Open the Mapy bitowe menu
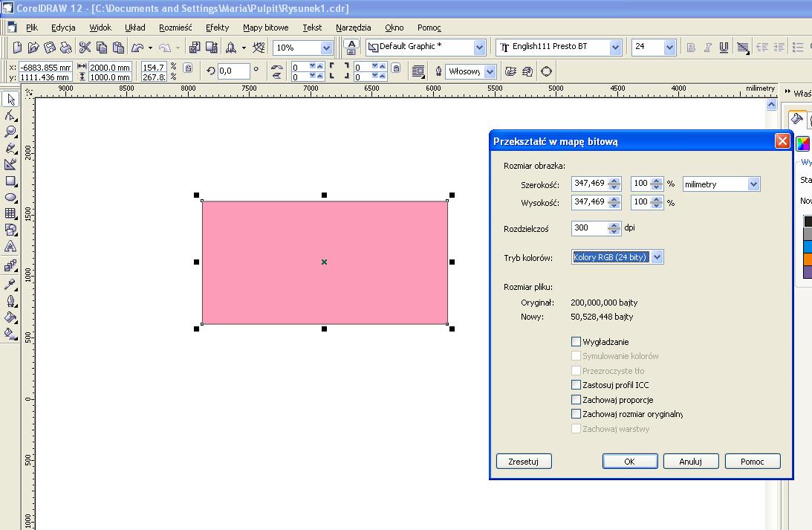Screen dimensions: 812x530 pos(265,28)
